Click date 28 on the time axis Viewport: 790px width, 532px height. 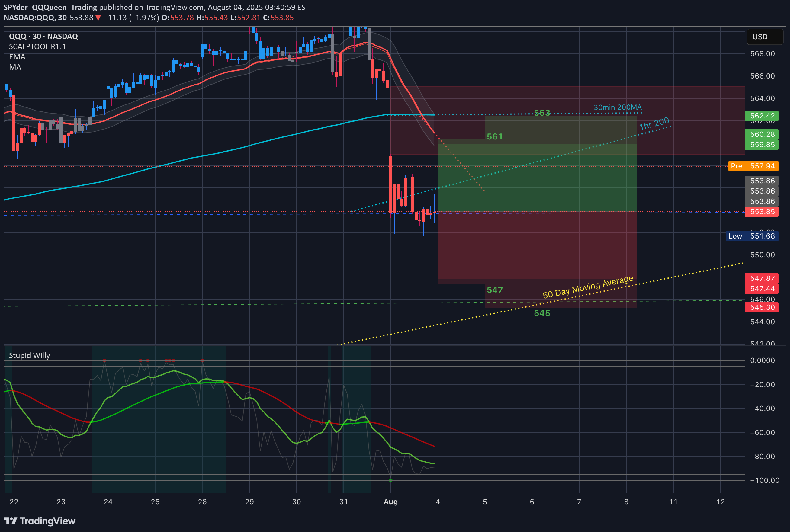[x=203, y=502]
